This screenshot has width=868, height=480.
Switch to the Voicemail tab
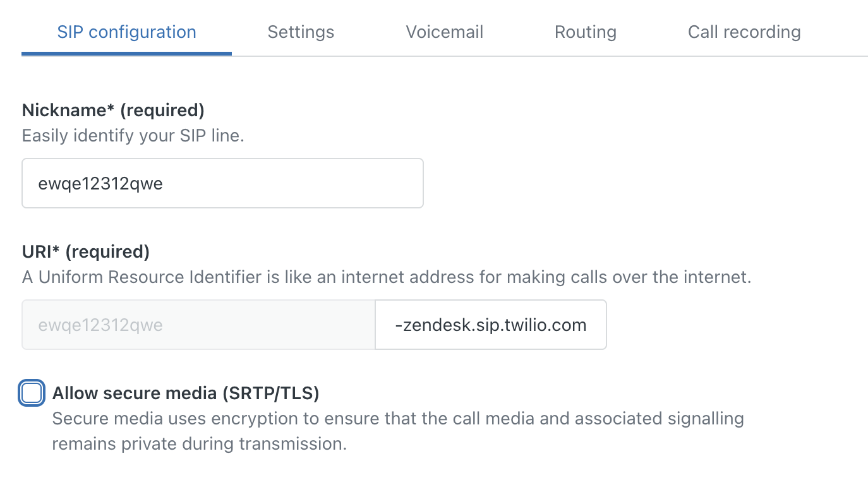[444, 32]
